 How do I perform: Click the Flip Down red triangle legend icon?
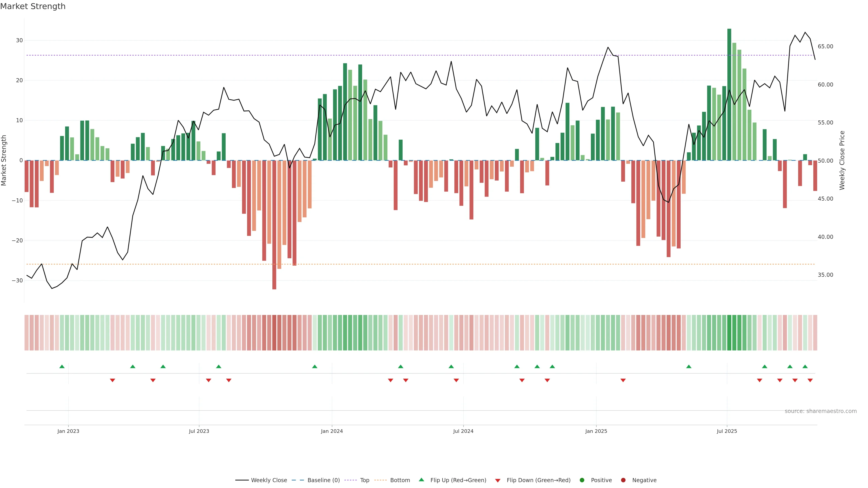(498, 481)
